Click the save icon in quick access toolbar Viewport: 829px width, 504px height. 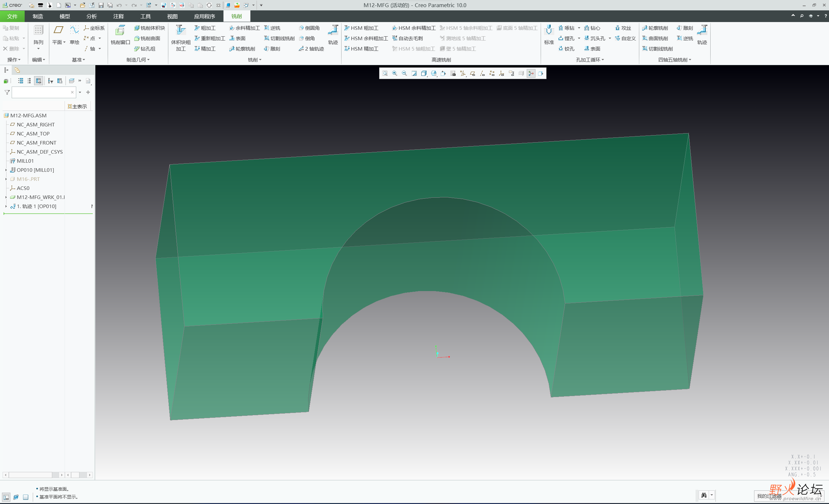[x=101, y=5]
